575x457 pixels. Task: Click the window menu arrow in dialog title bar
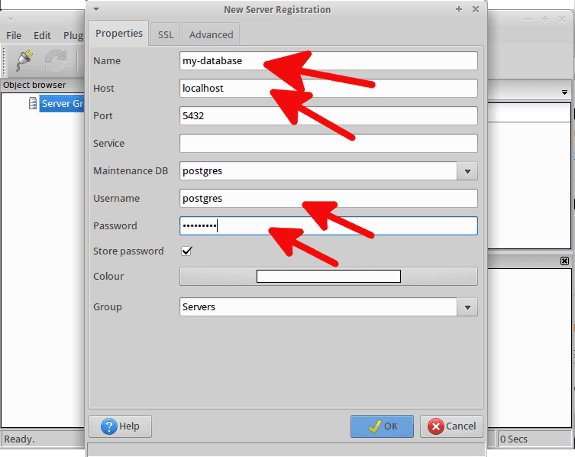tap(96, 9)
